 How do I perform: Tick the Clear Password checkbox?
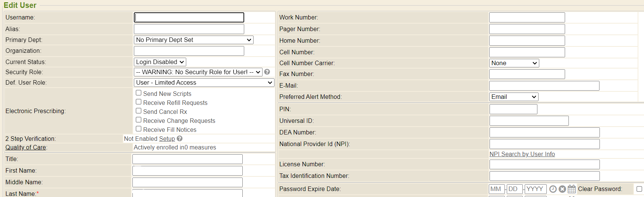[x=639, y=189]
